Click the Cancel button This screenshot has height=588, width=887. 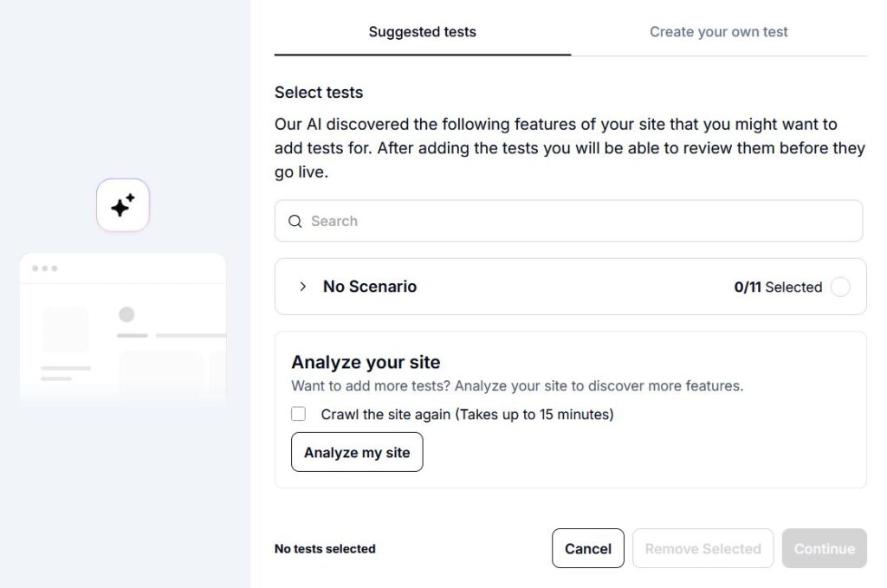coord(587,548)
